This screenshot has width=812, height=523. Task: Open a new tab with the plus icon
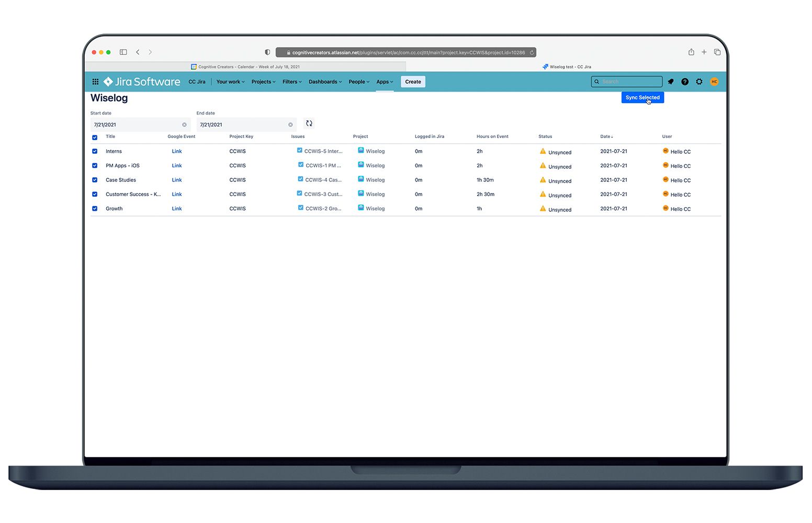(704, 52)
